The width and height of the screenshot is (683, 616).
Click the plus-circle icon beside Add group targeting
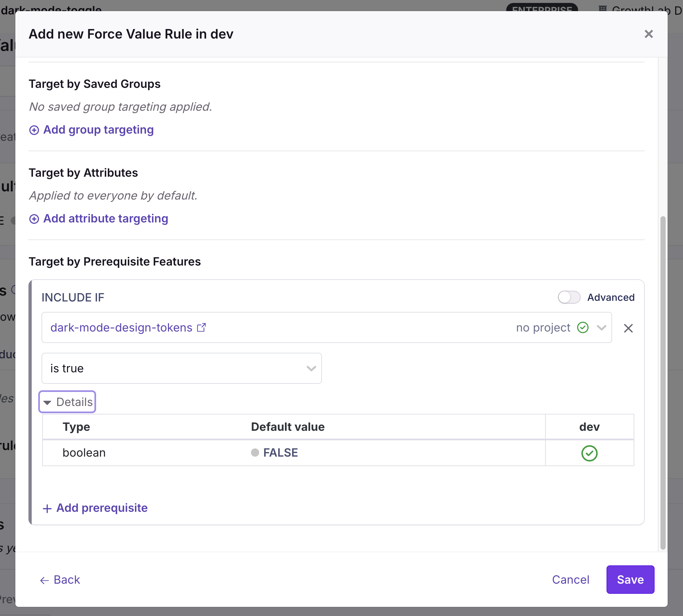(x=34, y=130)
